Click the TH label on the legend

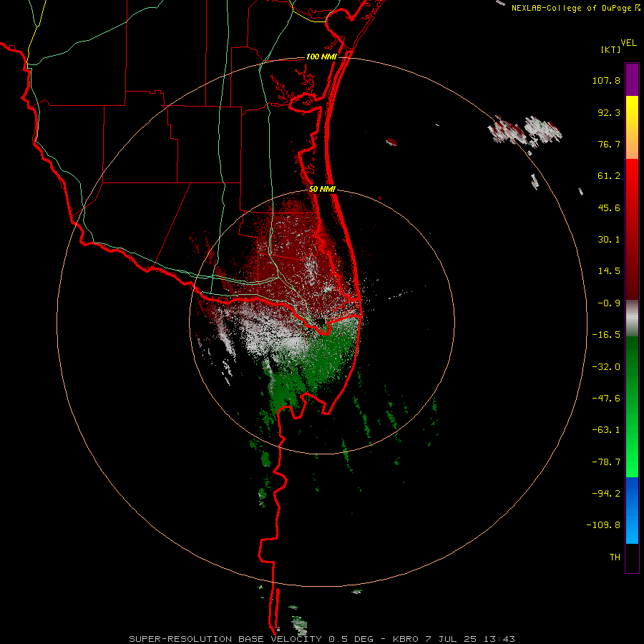615,557
